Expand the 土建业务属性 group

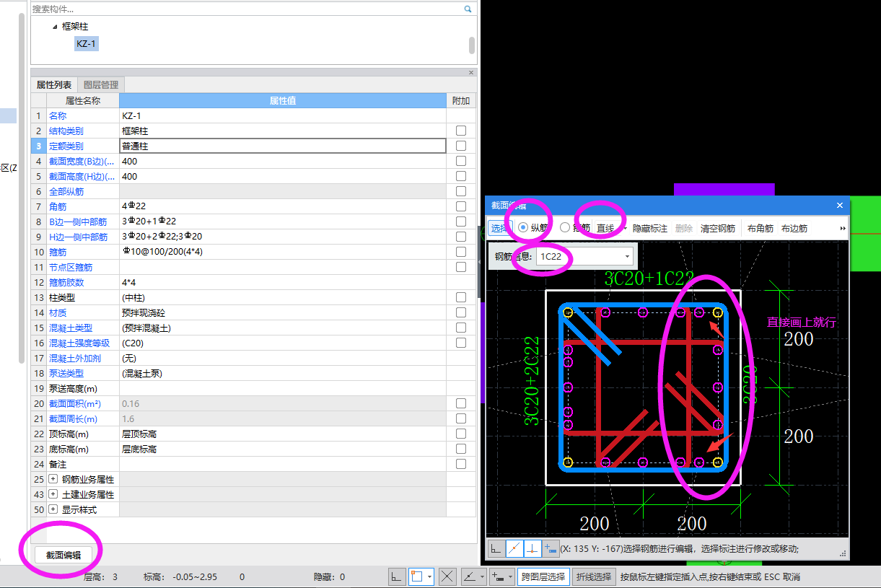53,494
